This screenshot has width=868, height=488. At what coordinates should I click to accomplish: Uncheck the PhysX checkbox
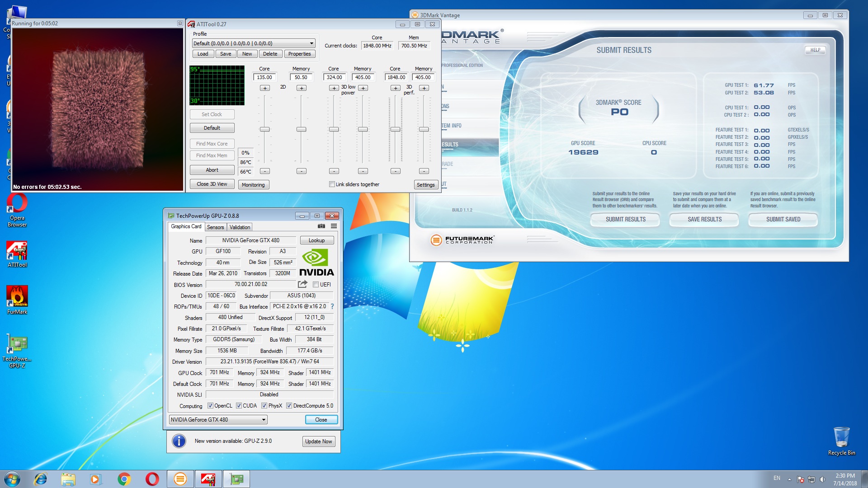[264, 406]
